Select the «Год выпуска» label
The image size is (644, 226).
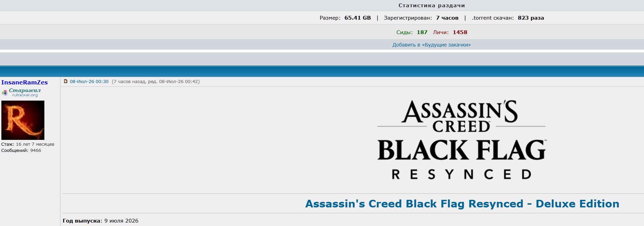82,221
